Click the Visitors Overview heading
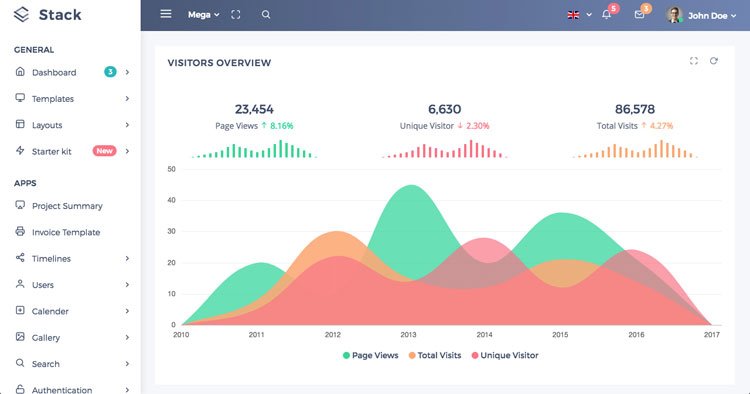Screen dimensions: 750x394 pos(219,63)
